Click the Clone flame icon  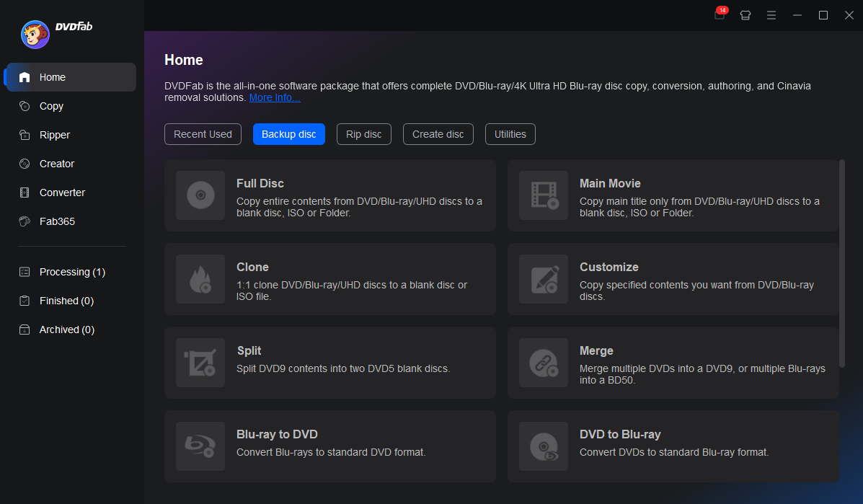pyautogui.click(x=200, y=279)
